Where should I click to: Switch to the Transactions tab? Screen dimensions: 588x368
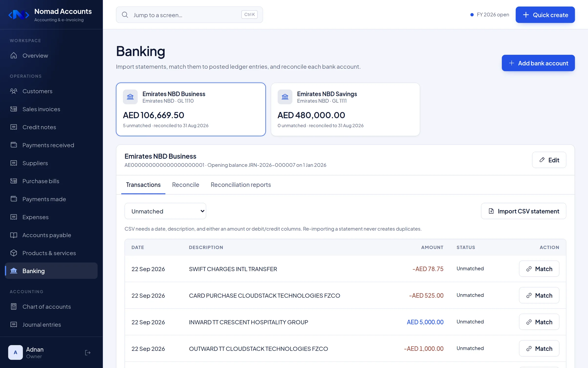143,185
